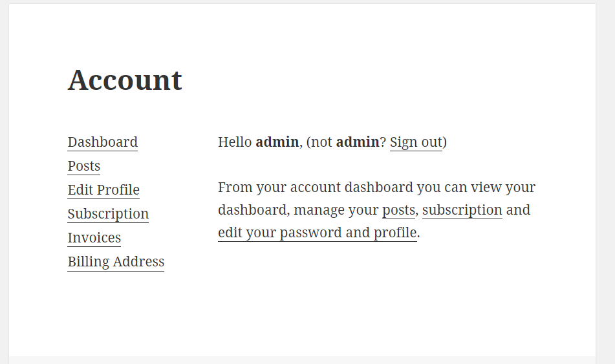The height and width of the screenshot is (364, 615).
Task: View Invoices from the account menu
Action: (x=94, y=238)
